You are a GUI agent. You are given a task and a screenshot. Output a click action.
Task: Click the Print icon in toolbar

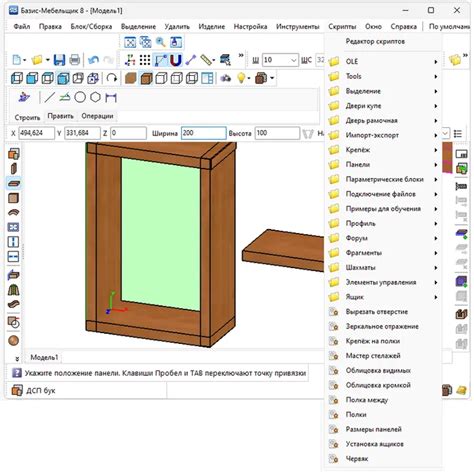pyautogui.click(x=74, y=60)
